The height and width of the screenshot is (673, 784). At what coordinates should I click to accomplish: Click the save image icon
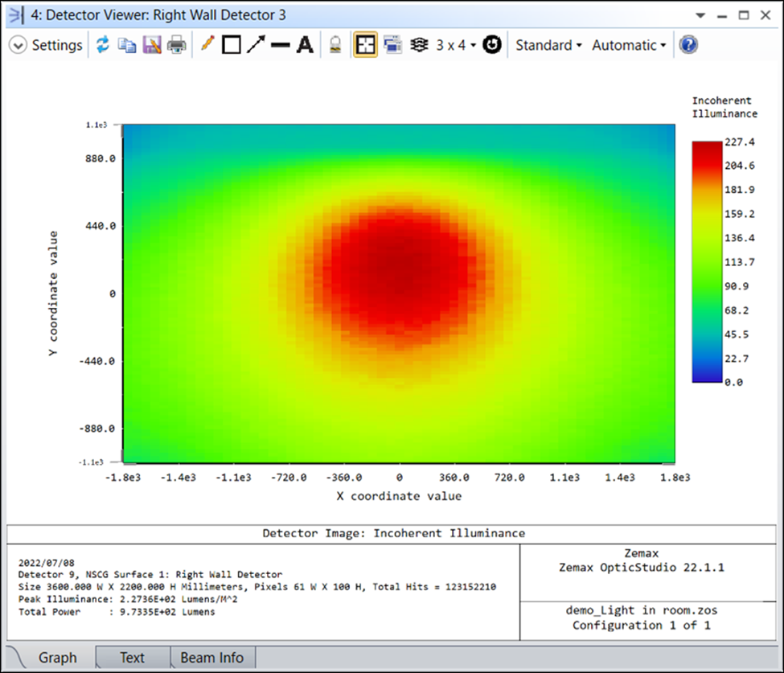coord(152,45)
